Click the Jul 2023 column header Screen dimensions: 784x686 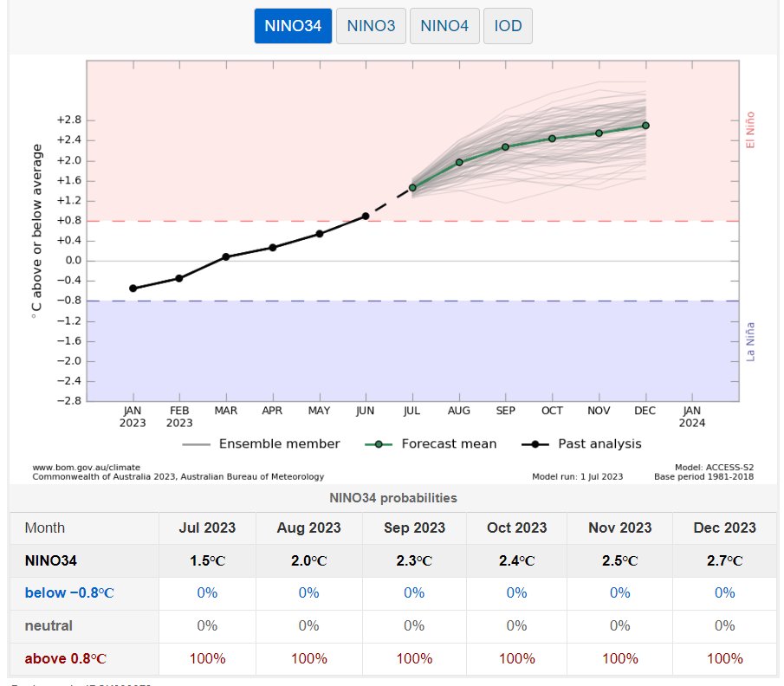(x=208, y=528)
